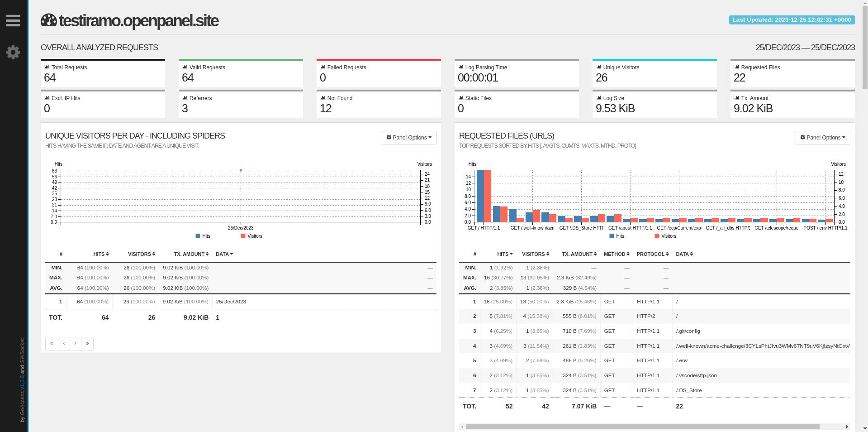Click chart icon next to Tx. Amount
Screen dimensions: 868x432
[736, 98]
